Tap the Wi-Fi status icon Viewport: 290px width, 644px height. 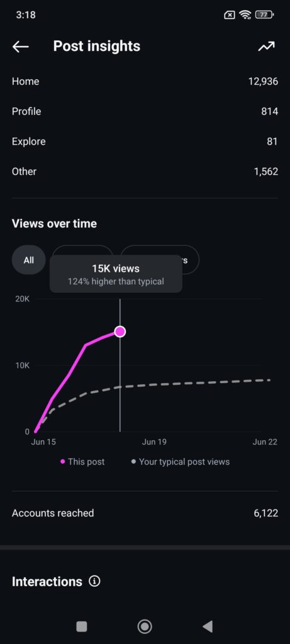tap(245, 15)
